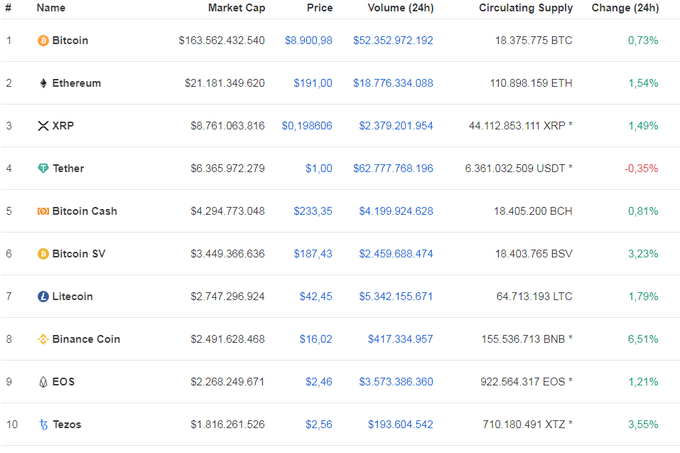Select supply 155.536.713 BNB
The image size is (680, 453).
[x=527, y=339]
